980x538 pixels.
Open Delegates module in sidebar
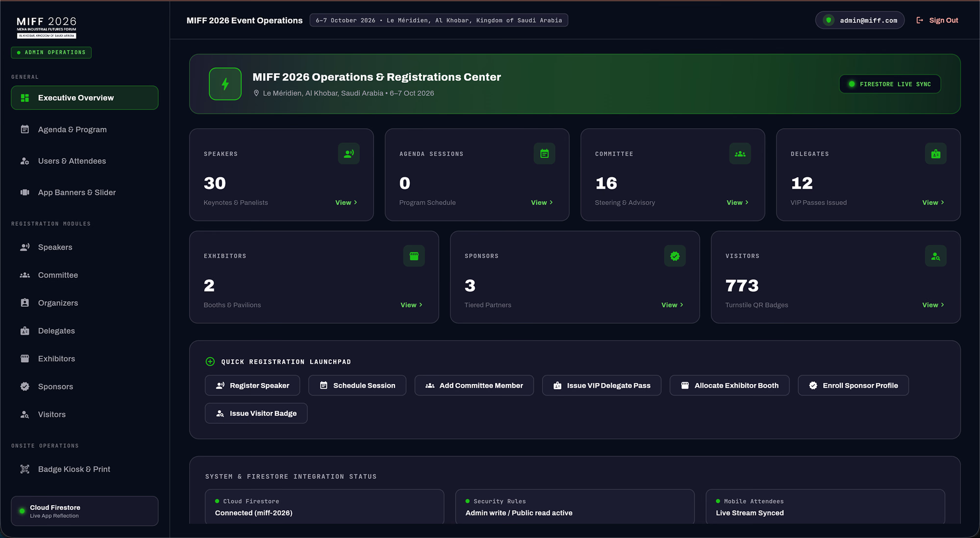click(85, 331)
